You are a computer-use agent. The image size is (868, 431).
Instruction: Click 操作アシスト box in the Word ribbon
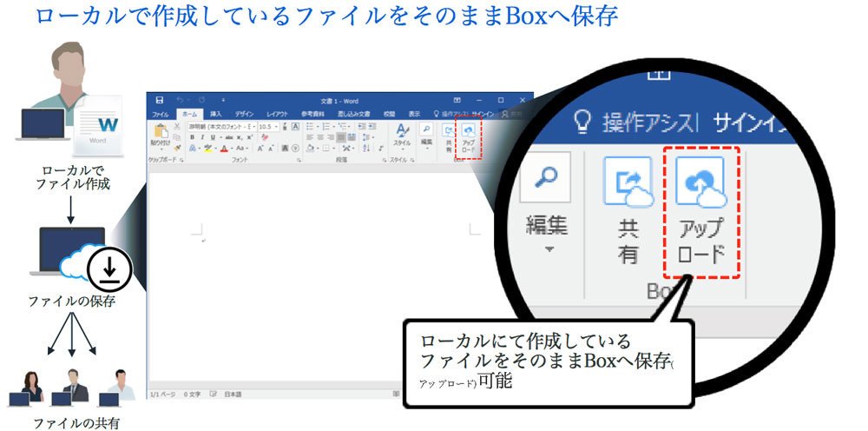click(x=451, y=114)
